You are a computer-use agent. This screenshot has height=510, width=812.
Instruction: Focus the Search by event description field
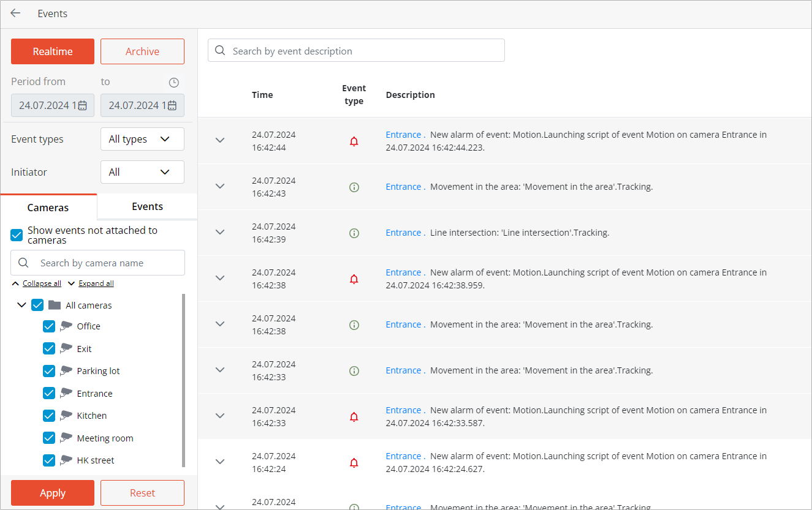(x=356, y=51)
